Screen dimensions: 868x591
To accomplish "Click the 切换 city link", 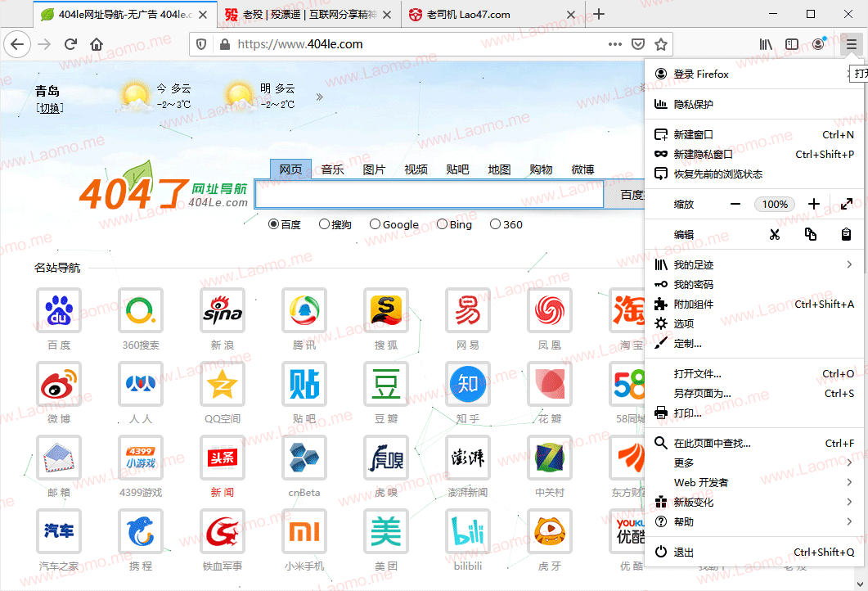I will (50, 109).
